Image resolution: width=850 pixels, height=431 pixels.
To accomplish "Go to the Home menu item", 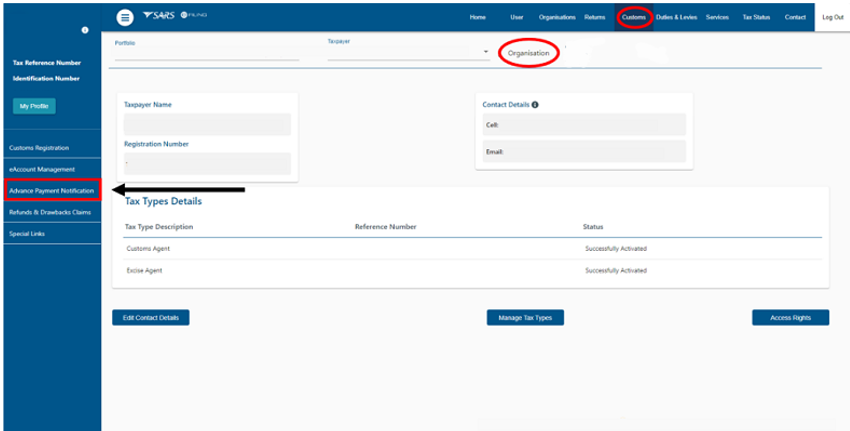I will pyautogui.click(x=478, y=17).
